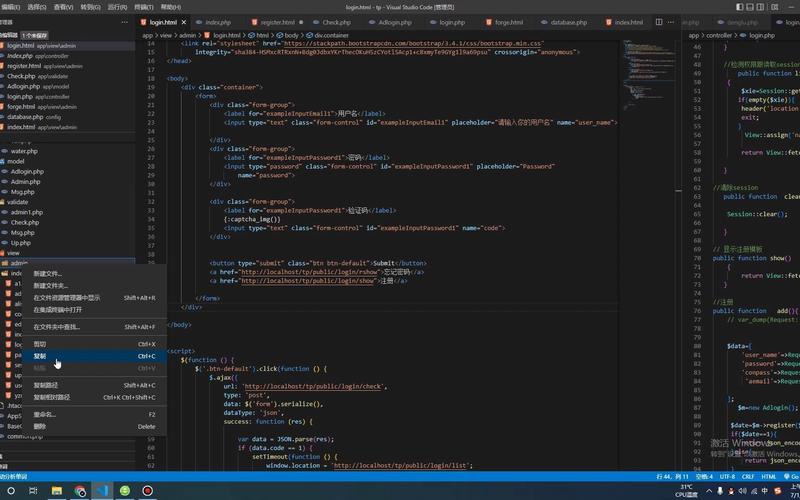Click the red record app taskbar icon
Viewport: 800px width, 500px height.
147,491
